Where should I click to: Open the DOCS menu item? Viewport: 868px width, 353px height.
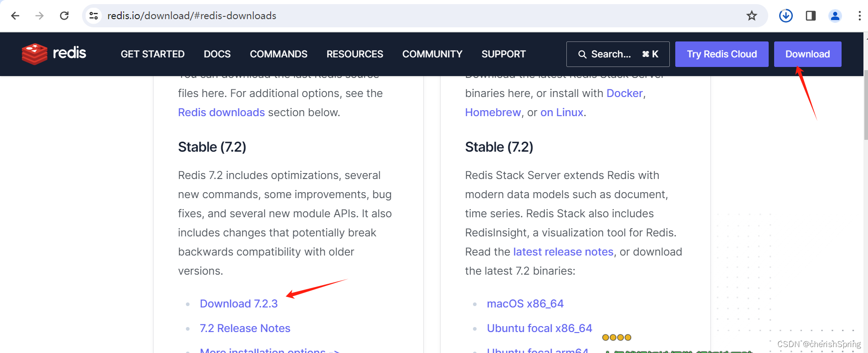point(217,54)
